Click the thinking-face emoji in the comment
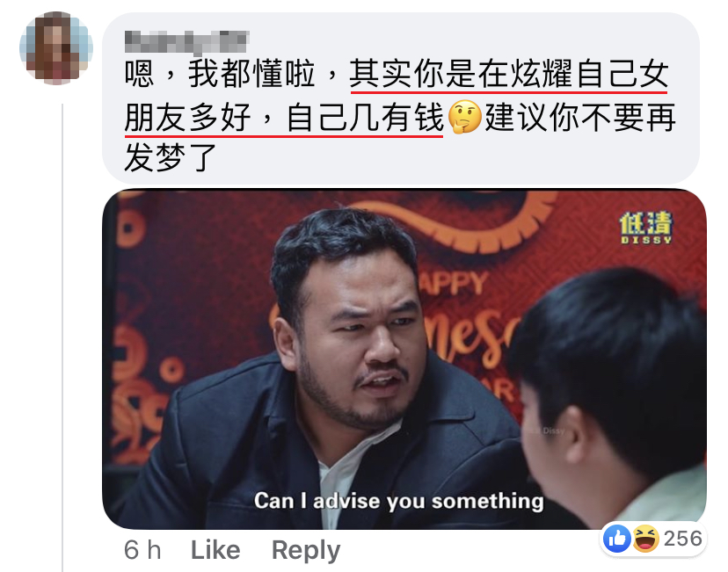The height and width of the screenshot is (572, 728). click(465, 117)
